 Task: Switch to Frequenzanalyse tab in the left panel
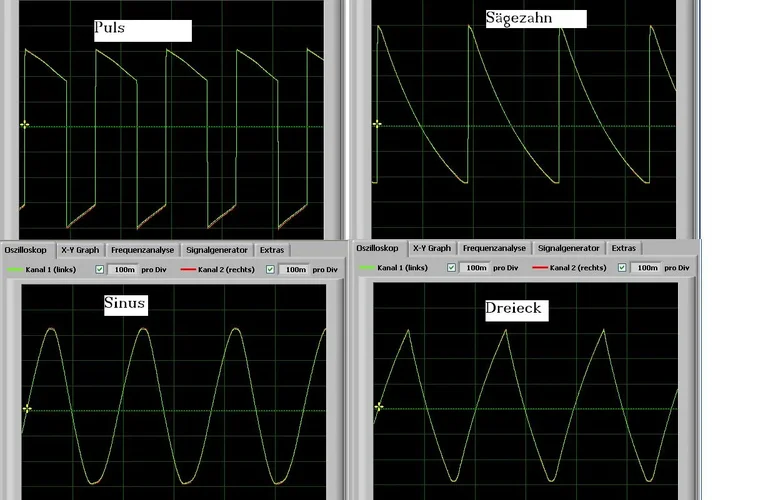pyautogui.click(x=142, y=250)
